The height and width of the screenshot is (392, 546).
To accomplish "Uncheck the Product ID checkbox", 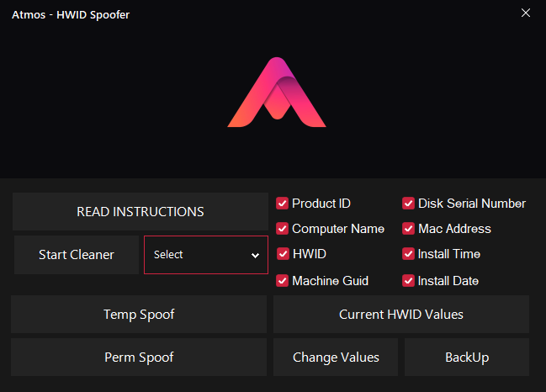I will tap(283, 204).
